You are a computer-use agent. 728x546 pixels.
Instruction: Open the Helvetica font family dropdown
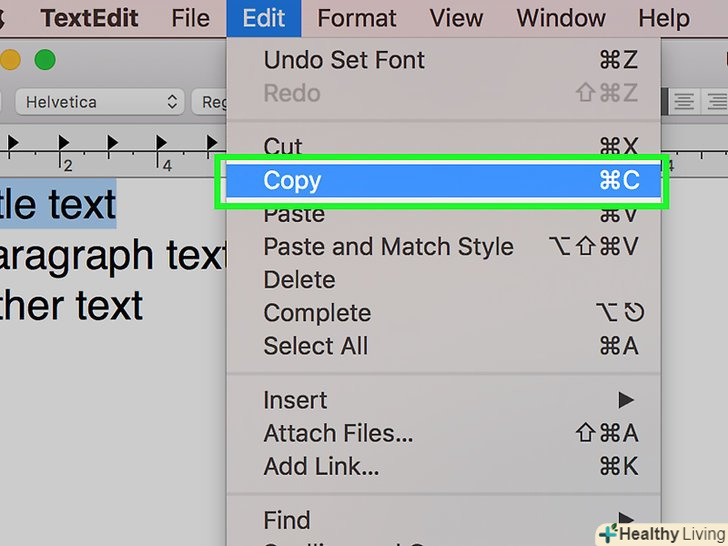[x=100, y=102]
